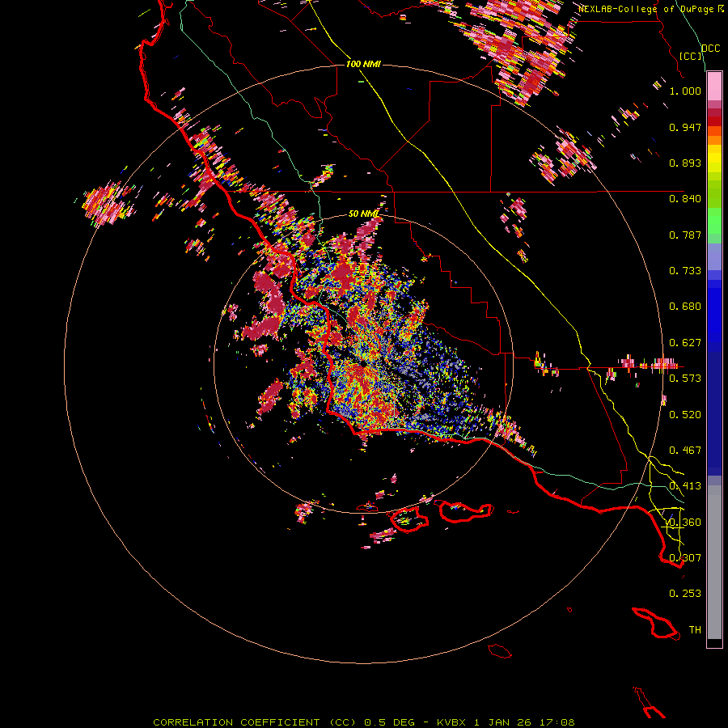Click the radar site center dot
The width and height of the screenshot is (728, 728).
[363, 365]
